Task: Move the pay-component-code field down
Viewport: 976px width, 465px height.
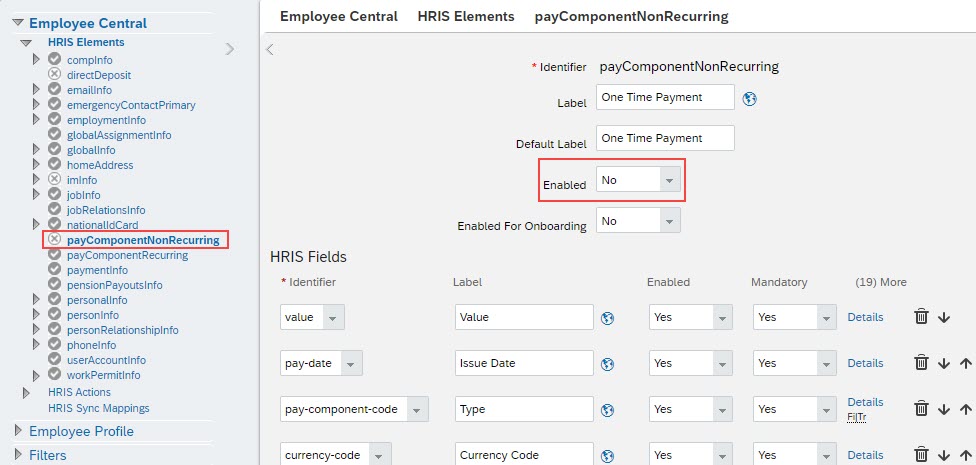Action: pos(944,410)
